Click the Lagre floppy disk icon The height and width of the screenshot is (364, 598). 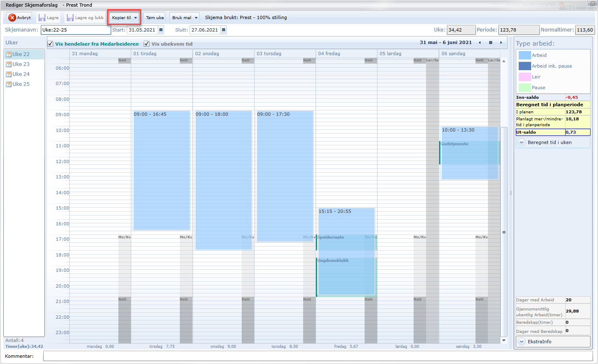coord(42,17)
